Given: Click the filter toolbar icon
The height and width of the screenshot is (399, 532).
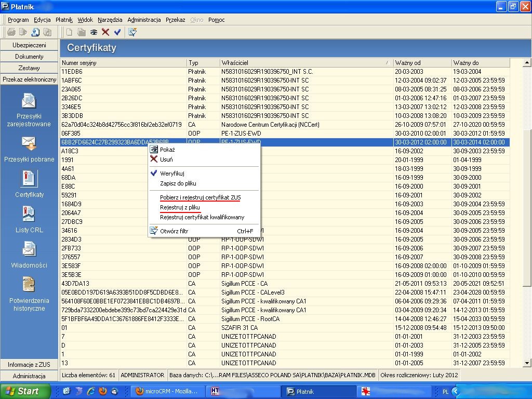Looking at the screenshot, I should (132, 32).
